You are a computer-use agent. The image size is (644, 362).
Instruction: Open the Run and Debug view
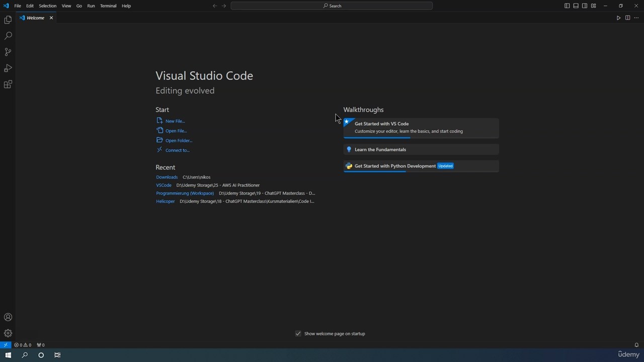pyautogui.click(x=8, y=68)
